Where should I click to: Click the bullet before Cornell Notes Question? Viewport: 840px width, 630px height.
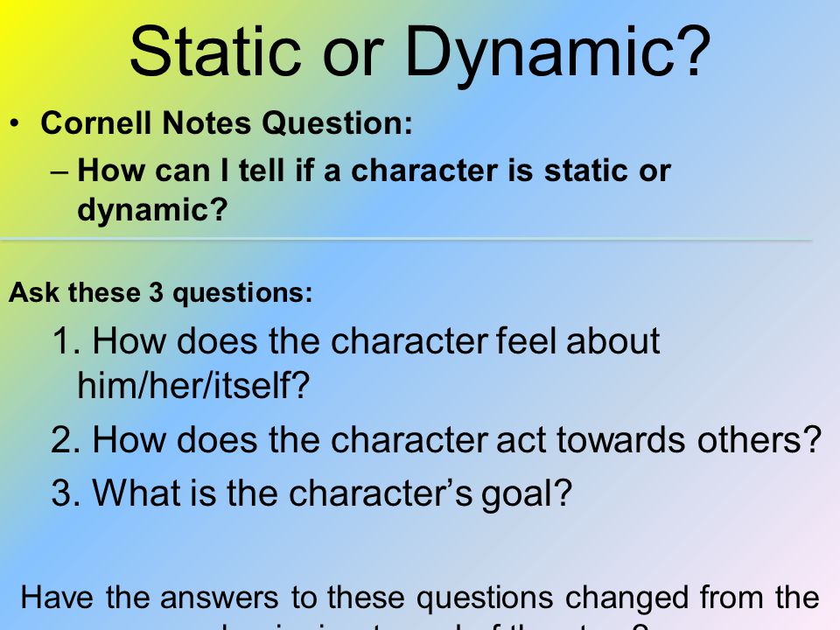click(15, 123)
